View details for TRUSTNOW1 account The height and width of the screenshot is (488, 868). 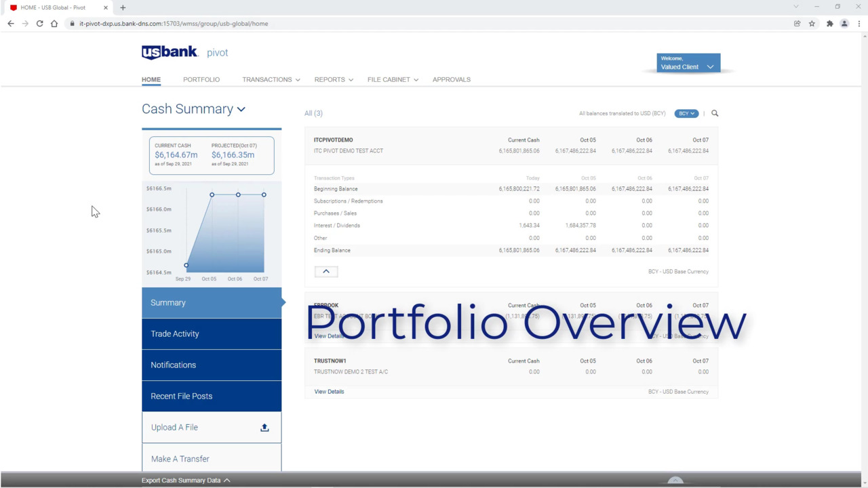(329, 392)
